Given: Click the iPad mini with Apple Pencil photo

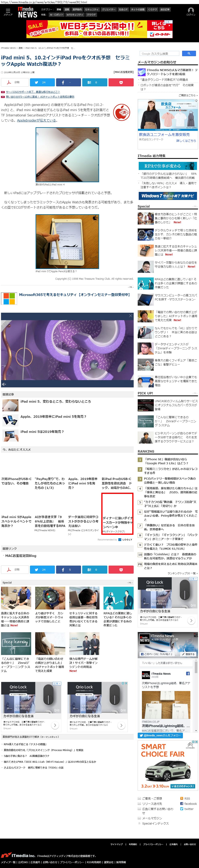Looking at the screenshot, I should [x=67, y=242].
